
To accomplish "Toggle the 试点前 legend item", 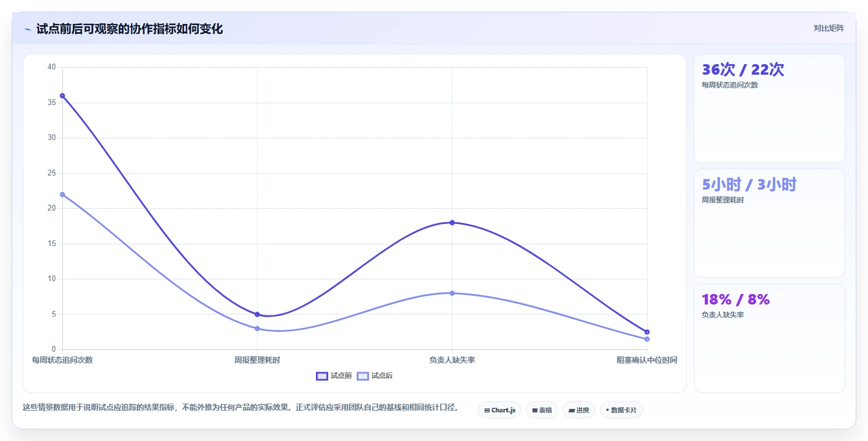I will [334, 376].
